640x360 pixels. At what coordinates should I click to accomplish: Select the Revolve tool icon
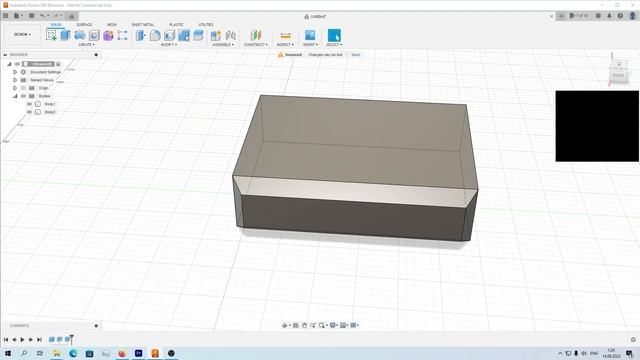[x=80, y=35]
